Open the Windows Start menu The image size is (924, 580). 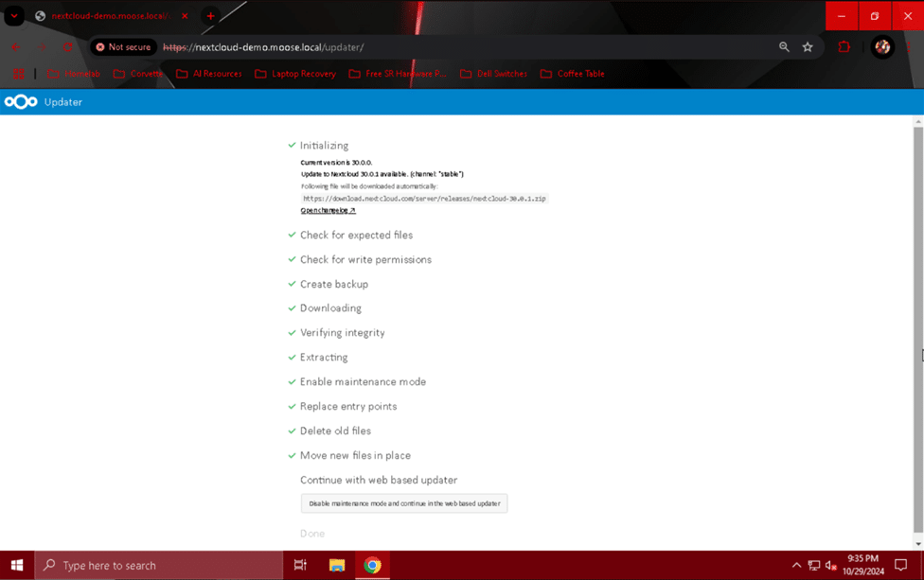pyautogui.click(x=17, y=565)
